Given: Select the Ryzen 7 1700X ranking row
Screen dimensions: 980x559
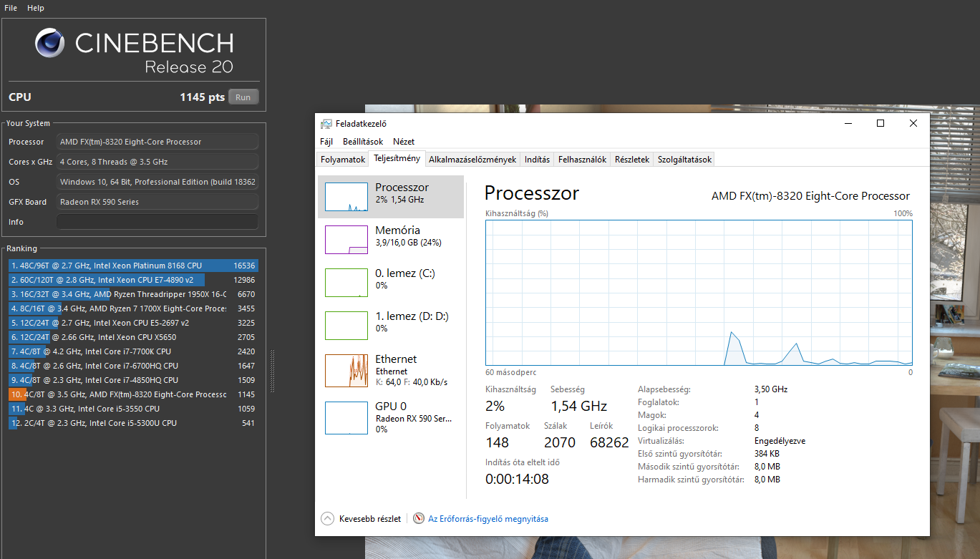Looking at the screenshot, I should pyautogui.click(x=133, y=308).
